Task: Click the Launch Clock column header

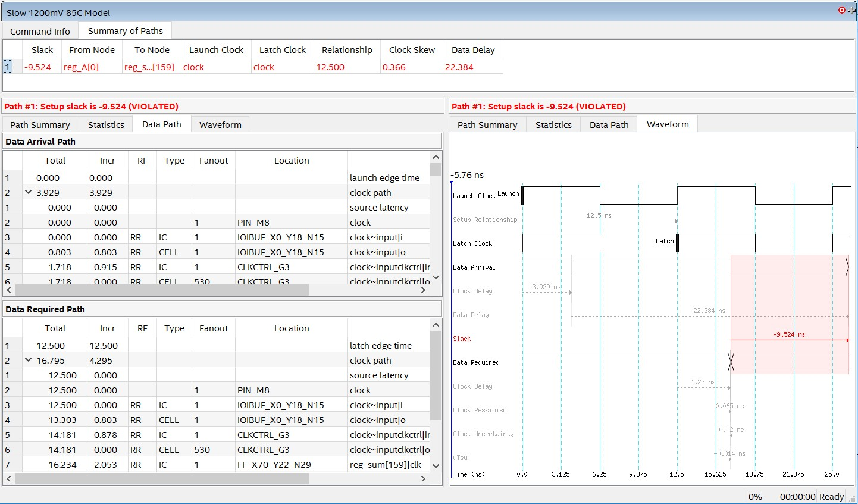Action: coord(216,50)
